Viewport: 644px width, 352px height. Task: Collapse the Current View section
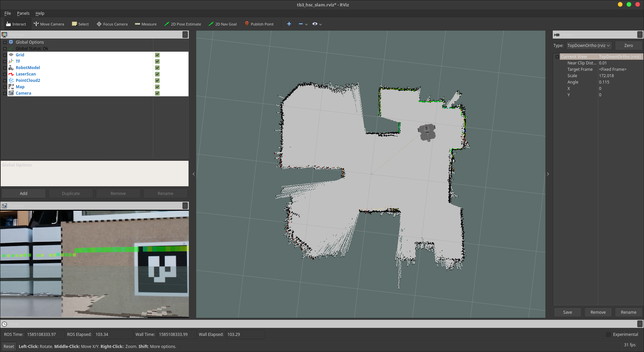click(x=557, y=57)
